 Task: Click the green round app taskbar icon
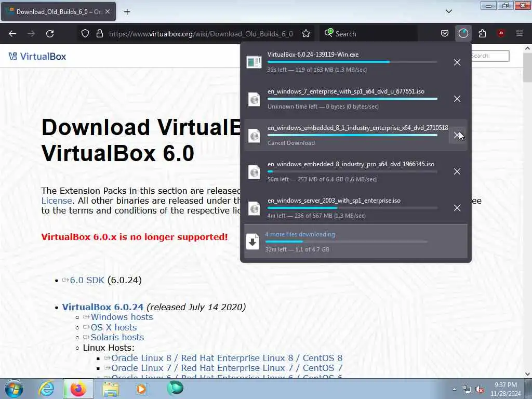tap(175, 388)
